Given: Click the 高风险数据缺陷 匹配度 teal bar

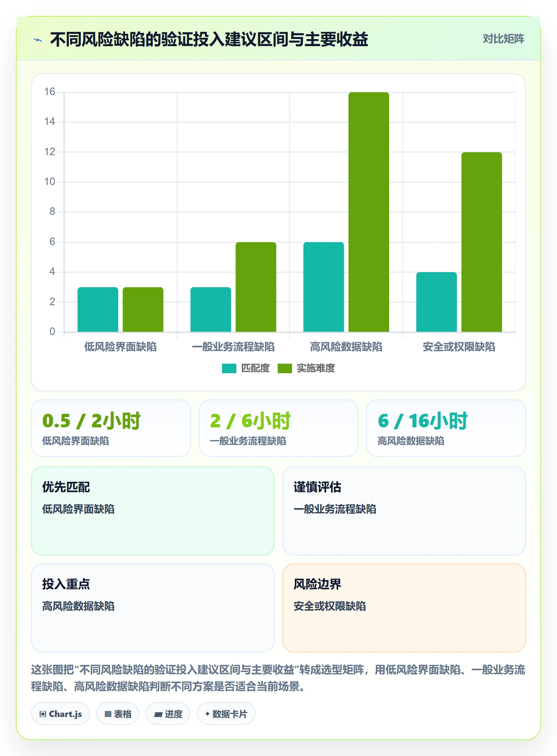Looking at the screenshot, I should click(x=323, y=287).
